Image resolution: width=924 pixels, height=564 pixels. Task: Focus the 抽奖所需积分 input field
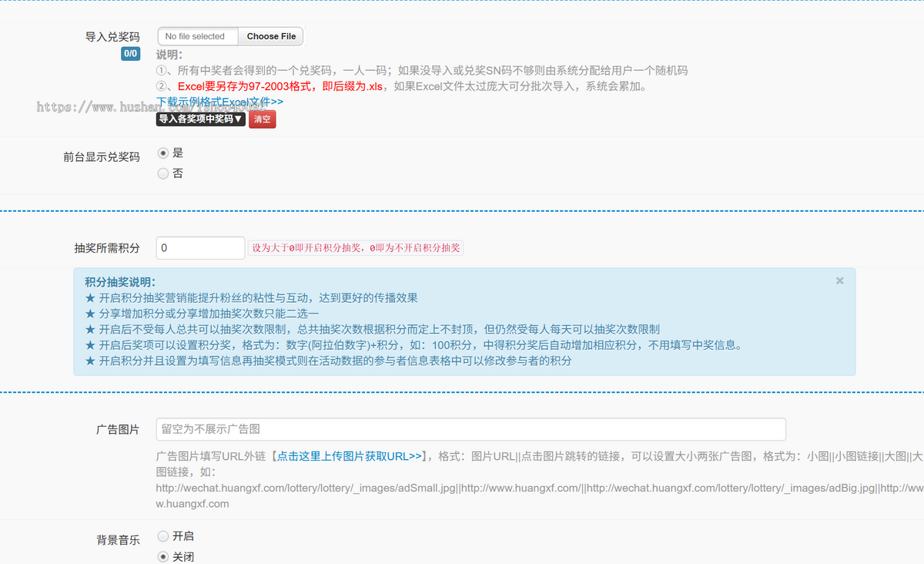(200, 248)
